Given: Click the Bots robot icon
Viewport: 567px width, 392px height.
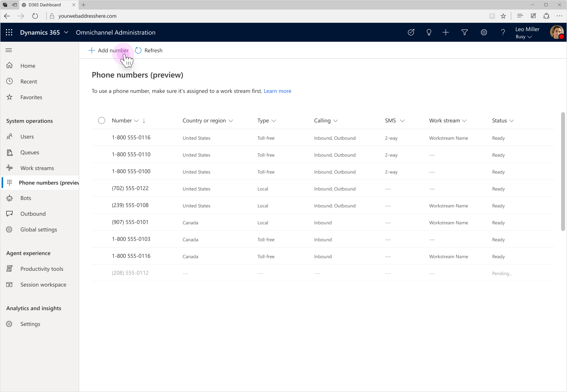Looking at the screenshot, I should tap(9, 198).
